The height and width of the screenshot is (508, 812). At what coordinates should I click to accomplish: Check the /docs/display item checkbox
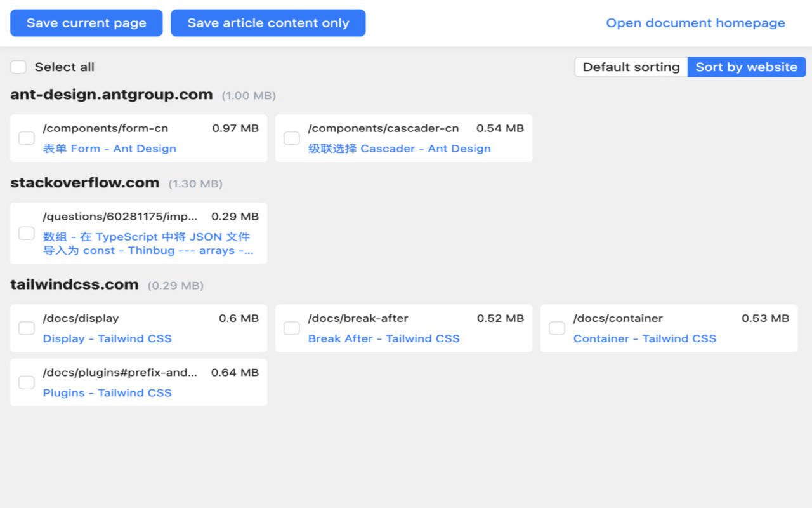pos(27,328)
